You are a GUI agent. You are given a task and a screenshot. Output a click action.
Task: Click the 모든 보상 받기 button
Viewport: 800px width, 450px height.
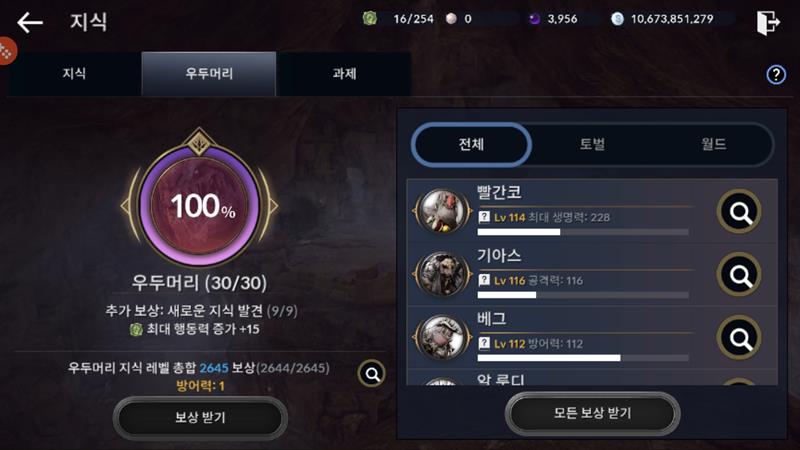pyautogui.click(x=592, y=413)
